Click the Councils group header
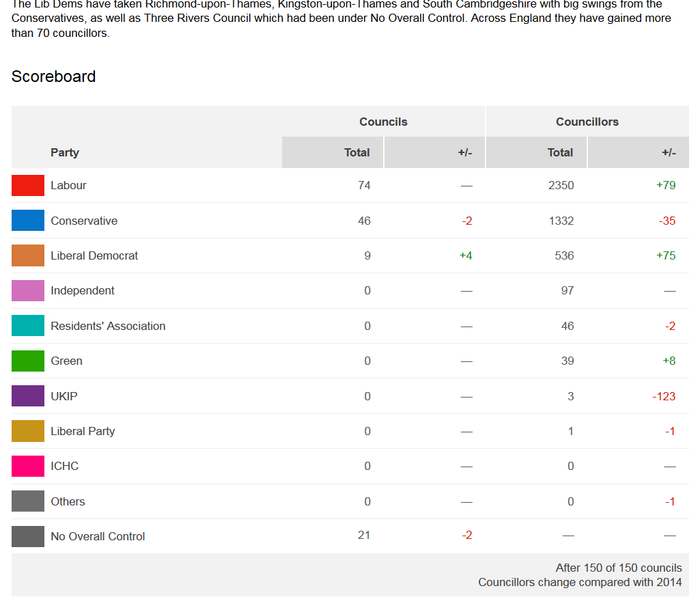Viewport: 700px width, 597px height. pos(383,122)
